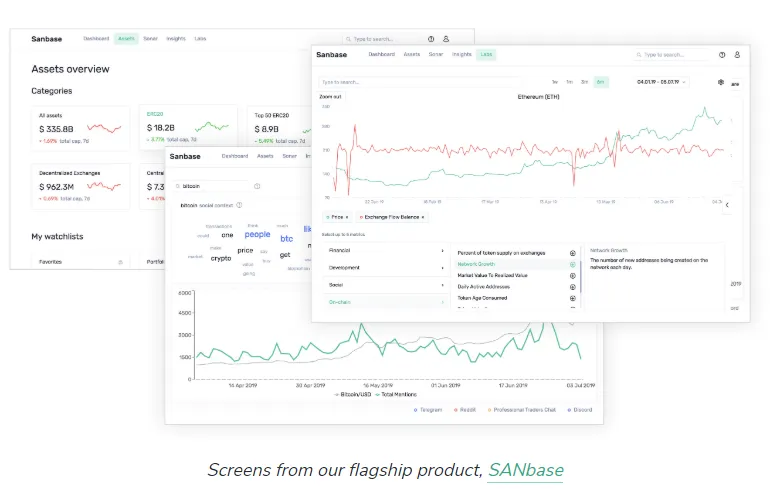Open Sonar tab in the Labs window
The image size is (771, 491).
coord(436,55)
